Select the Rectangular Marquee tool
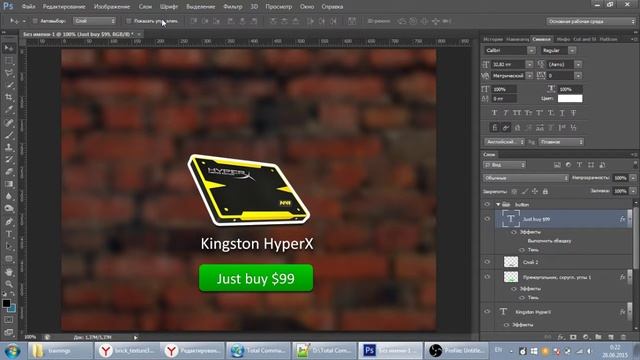This screenshot has height=360, width=640. 9,61
